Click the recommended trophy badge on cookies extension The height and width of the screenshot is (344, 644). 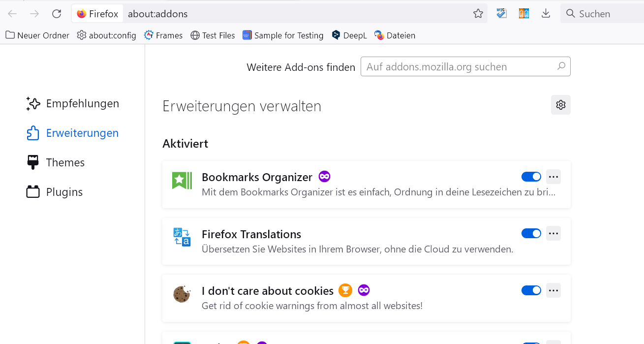(345, 290)
